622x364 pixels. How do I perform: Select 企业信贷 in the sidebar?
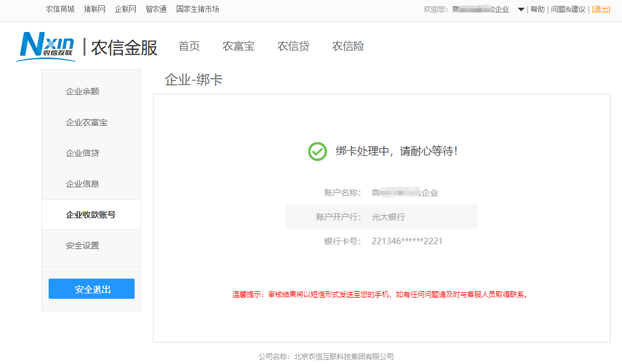(82, 153)
